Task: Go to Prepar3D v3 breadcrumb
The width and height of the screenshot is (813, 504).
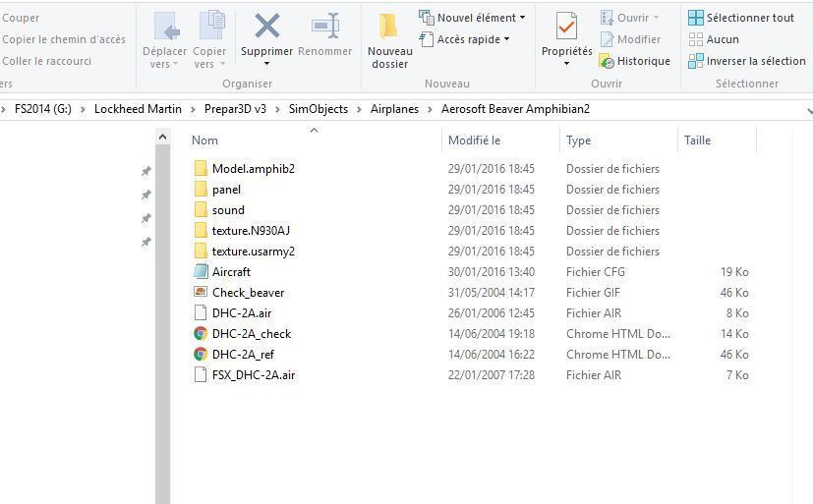Action: coord(235,109)
